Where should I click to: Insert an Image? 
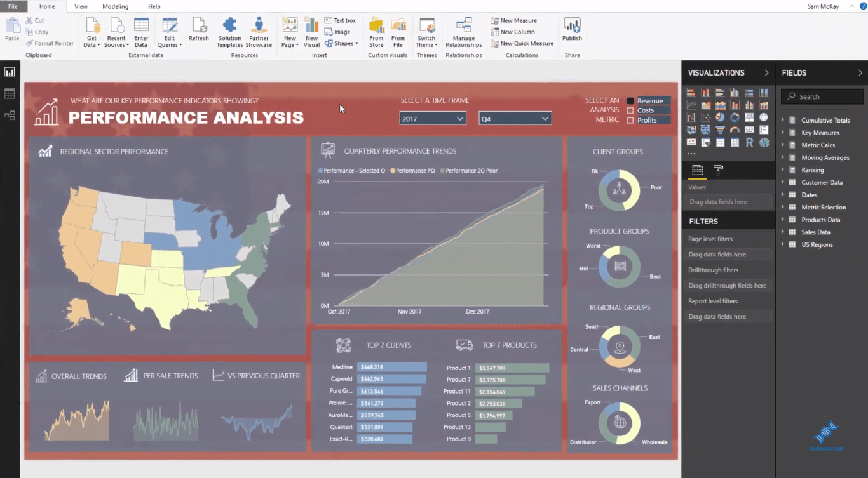[337, 32]
